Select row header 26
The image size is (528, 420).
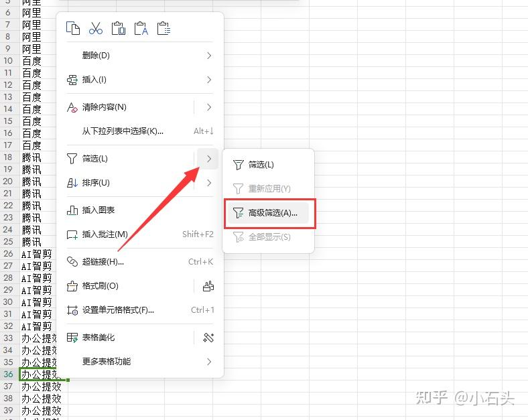[9, 254]
